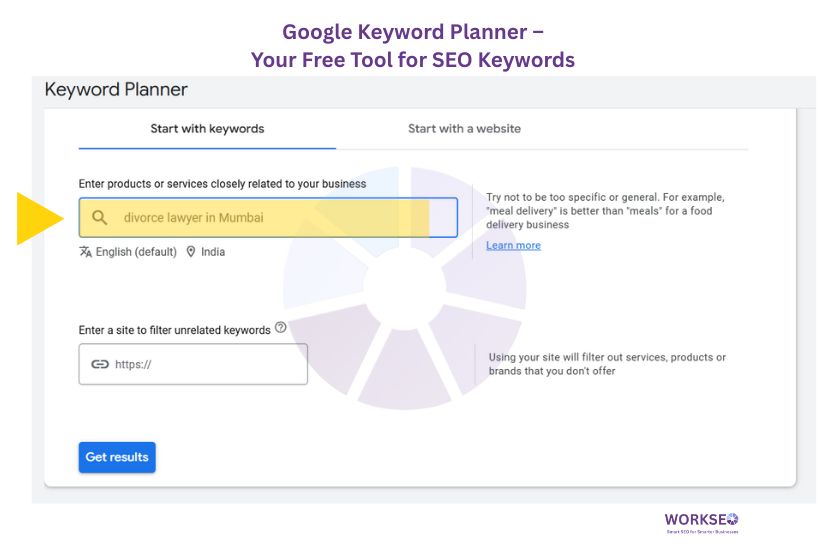
Task: Click the text about filtering out services
Action: tap(607, 364)
